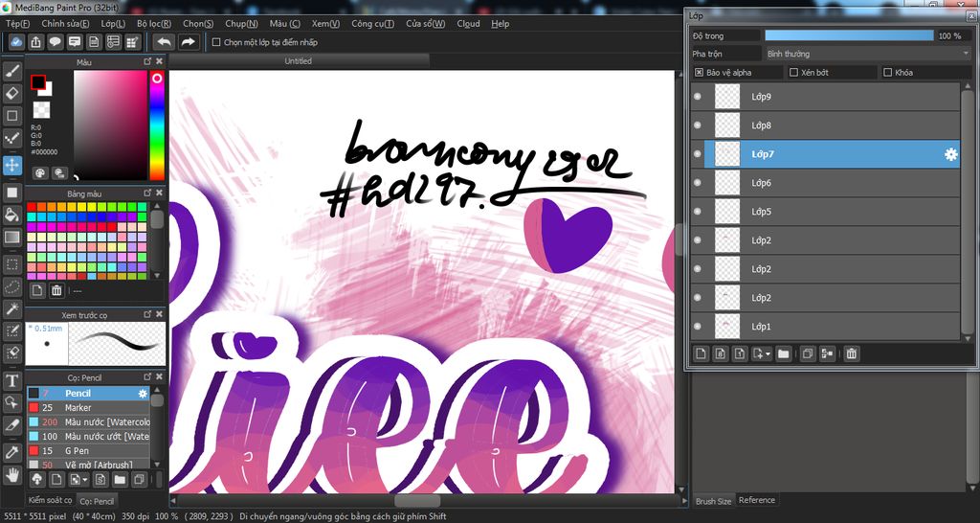
Task: Select the Hand tool
Action: click(x=11, y=475)
